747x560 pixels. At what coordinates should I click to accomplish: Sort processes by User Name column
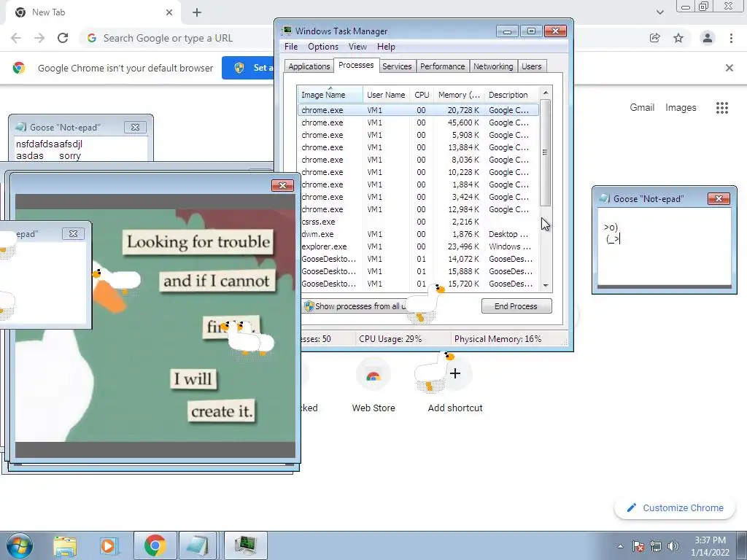coord(386,95)
